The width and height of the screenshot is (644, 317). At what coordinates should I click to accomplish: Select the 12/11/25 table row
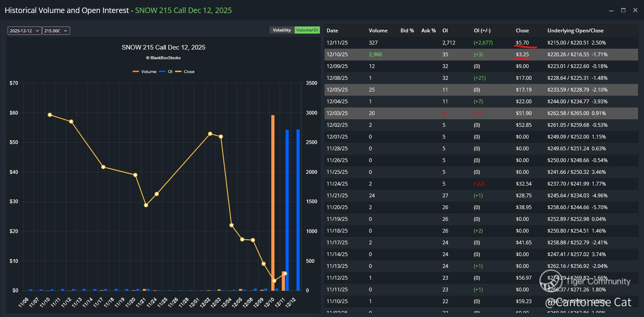(420, 43)
